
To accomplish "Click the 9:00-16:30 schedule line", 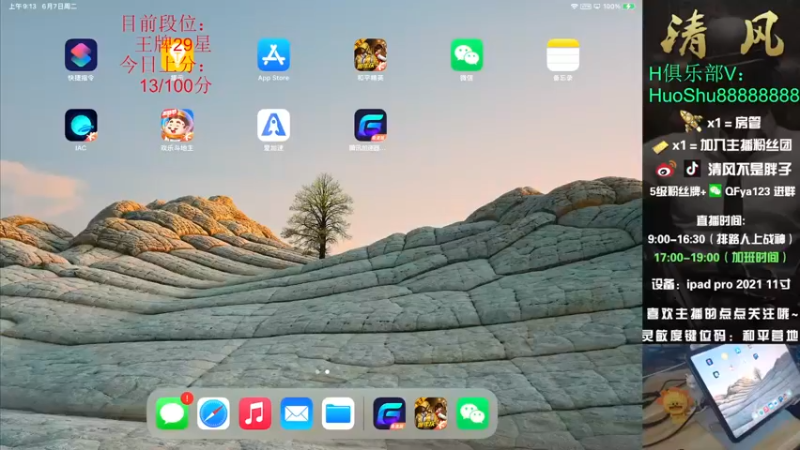I will [720, 239].
